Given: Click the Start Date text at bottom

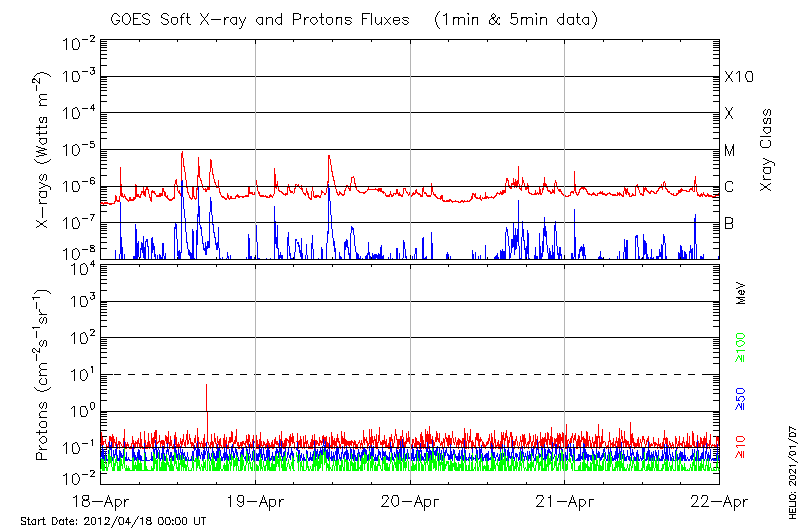Looking at the screenshot, I should tap(113, 521).
